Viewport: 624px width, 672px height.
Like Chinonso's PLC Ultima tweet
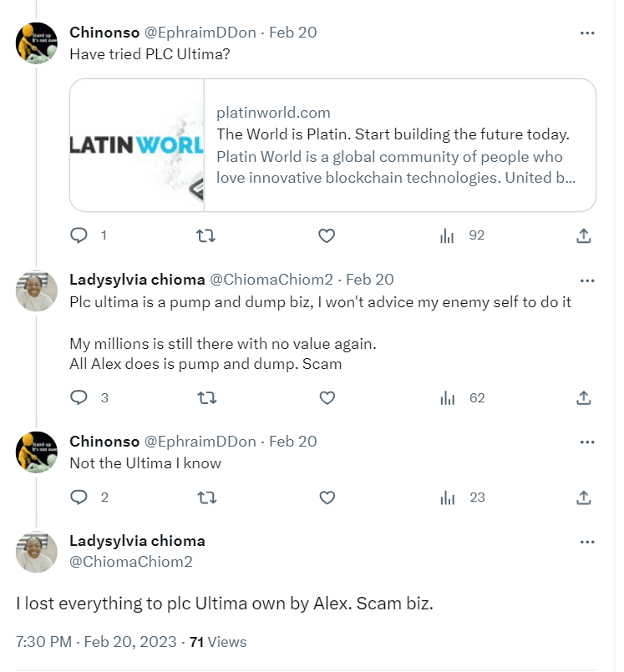tap(326, 235)
